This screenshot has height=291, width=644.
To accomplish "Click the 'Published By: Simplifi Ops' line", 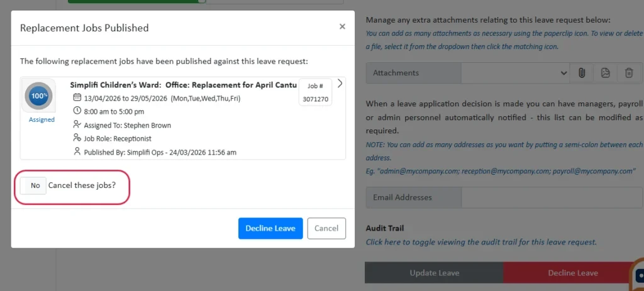I will (x=160, y=152).
